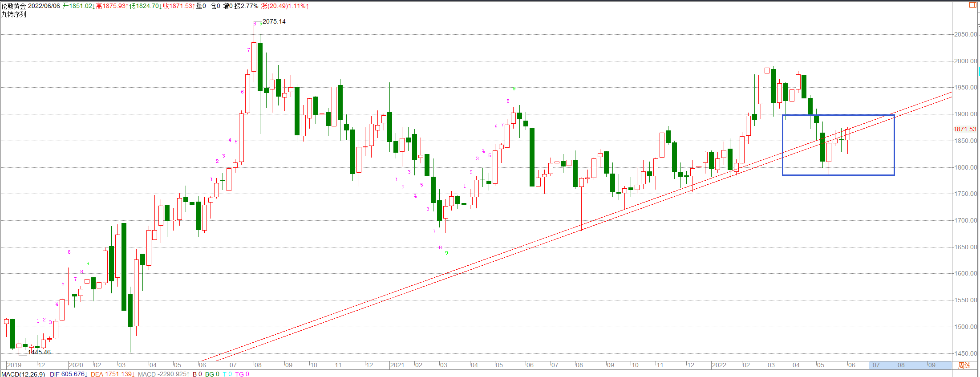Viewport: 980px width, 377px height.
Task: Click the 1900.00 price axis label
Action: (x=965, y=114)
